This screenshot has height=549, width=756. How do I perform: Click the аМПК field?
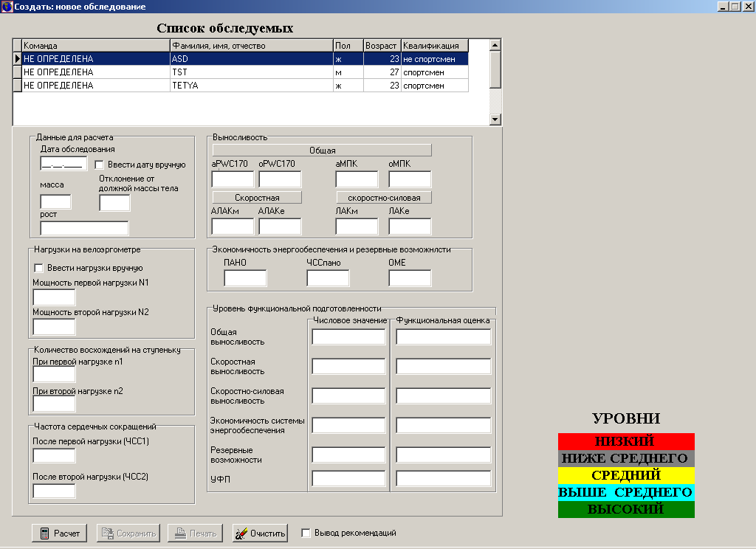tap(357, 179)
